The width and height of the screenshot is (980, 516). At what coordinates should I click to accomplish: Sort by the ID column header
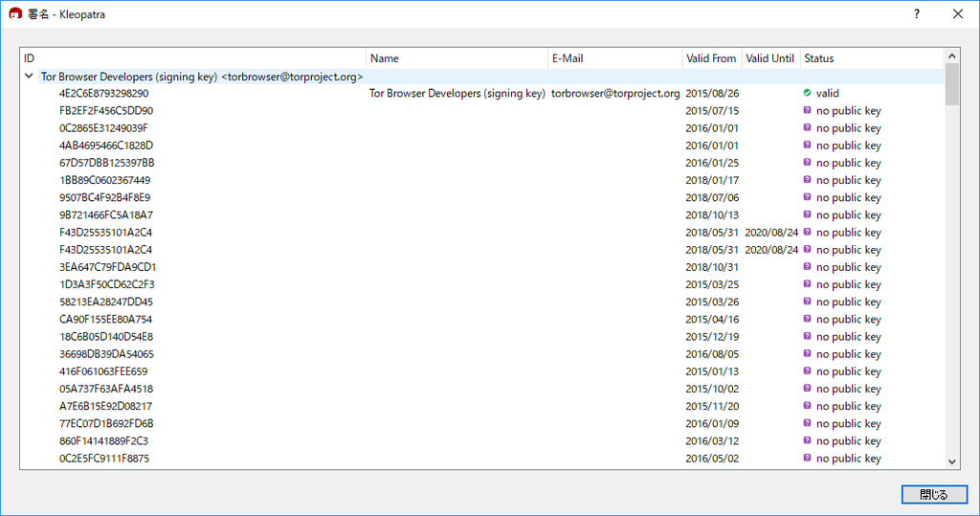tap(193, 58)
